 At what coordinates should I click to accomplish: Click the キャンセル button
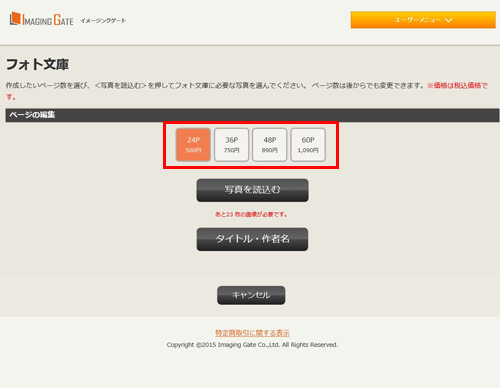(x=251, y=295)
